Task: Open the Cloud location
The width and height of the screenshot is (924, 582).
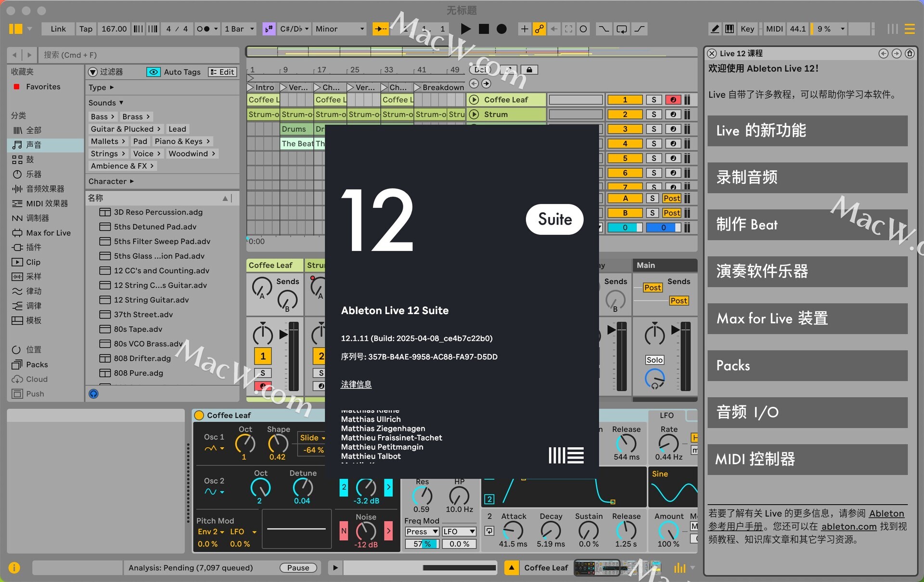Action: 46,379
